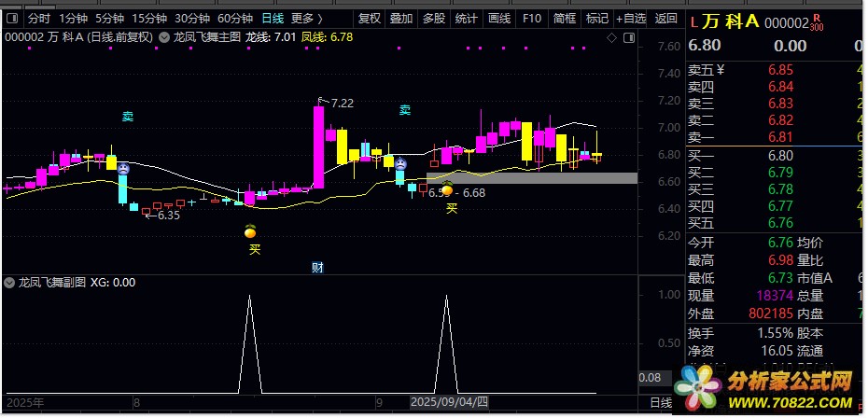Click the 卖一 price 6.81
The width and height of the screenshot is (868, 418).
[x=780, y=137]
